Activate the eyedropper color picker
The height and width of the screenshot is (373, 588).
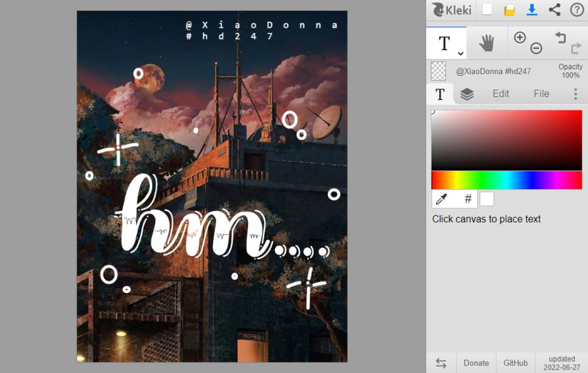coord(442,199)
